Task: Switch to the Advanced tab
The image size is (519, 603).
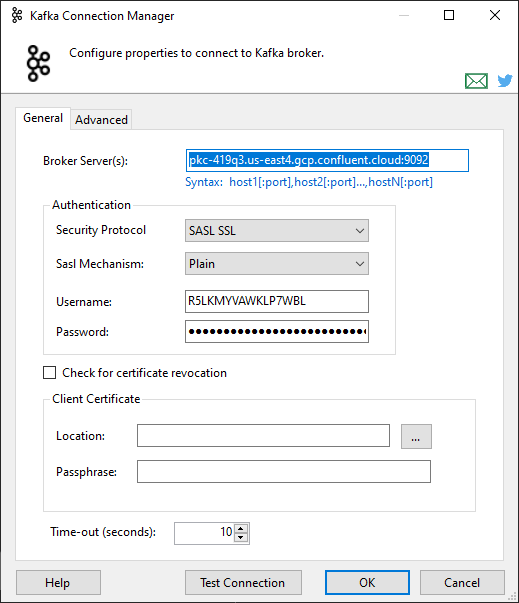Action: pos(101,120)
